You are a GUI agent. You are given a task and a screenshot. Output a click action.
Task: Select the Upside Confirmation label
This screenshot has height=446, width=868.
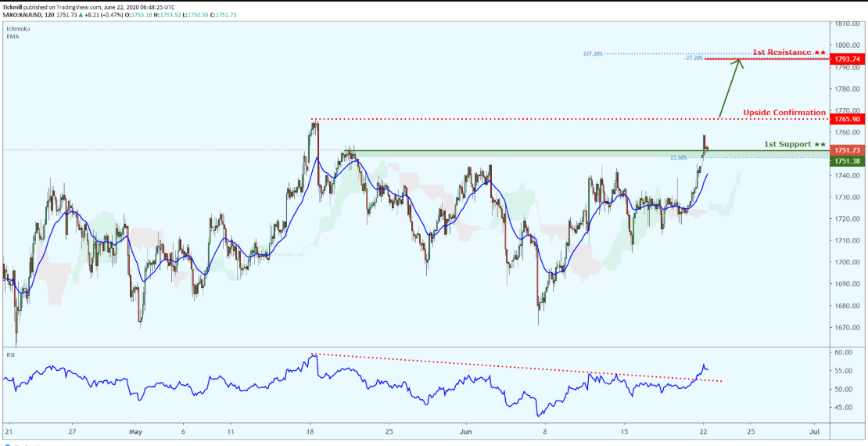[x=784, y=113]
